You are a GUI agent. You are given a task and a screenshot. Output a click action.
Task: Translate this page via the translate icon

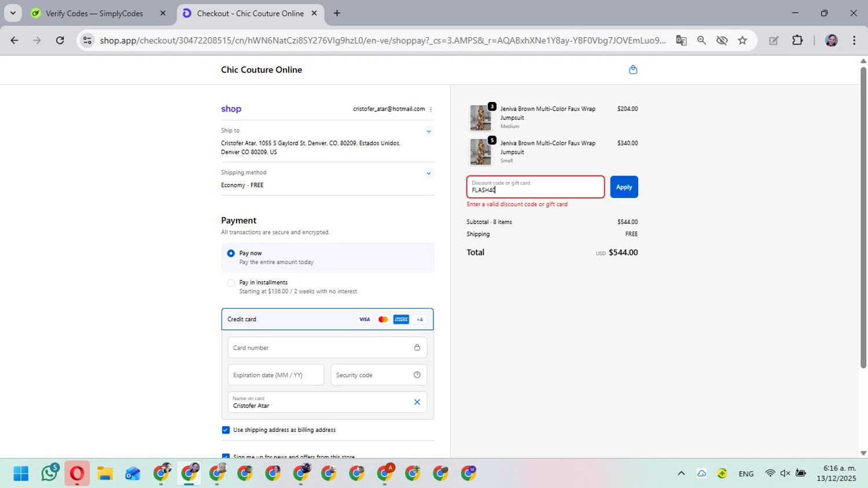pos(681,41)
